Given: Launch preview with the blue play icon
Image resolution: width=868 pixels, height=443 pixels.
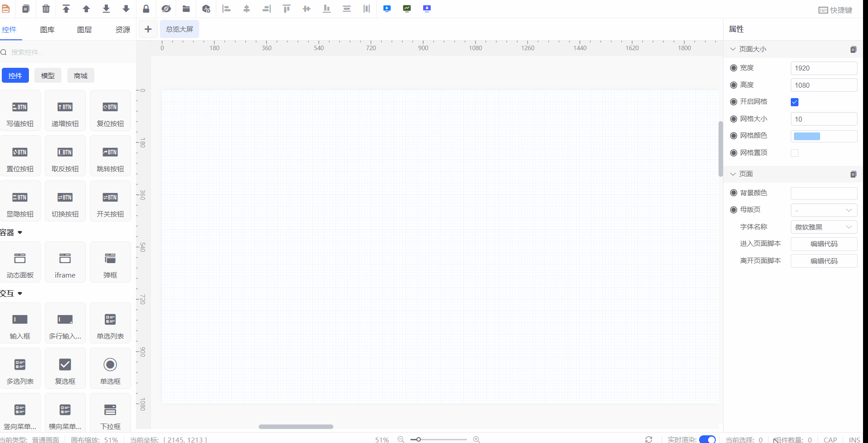Looking at the screenshot, I should click(387, 9).
